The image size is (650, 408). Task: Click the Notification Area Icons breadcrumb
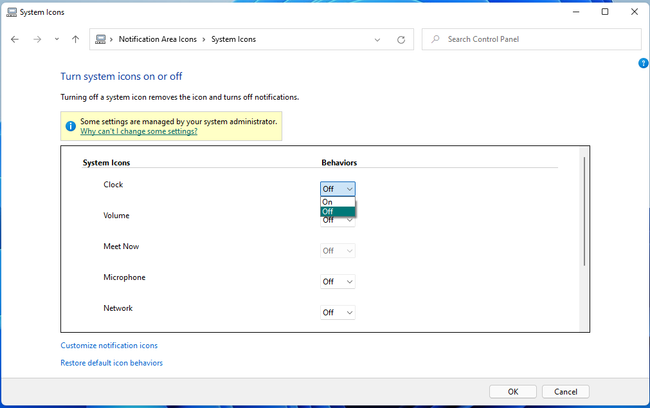tap(158, 39)
